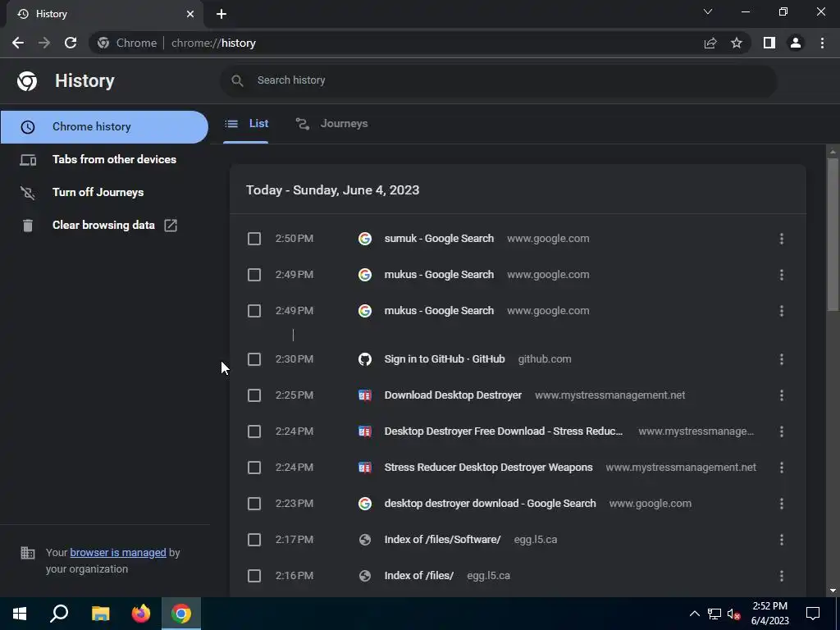Click the scrollbar down arrow
Screen dimensions: 840x630
pos(833,591)
